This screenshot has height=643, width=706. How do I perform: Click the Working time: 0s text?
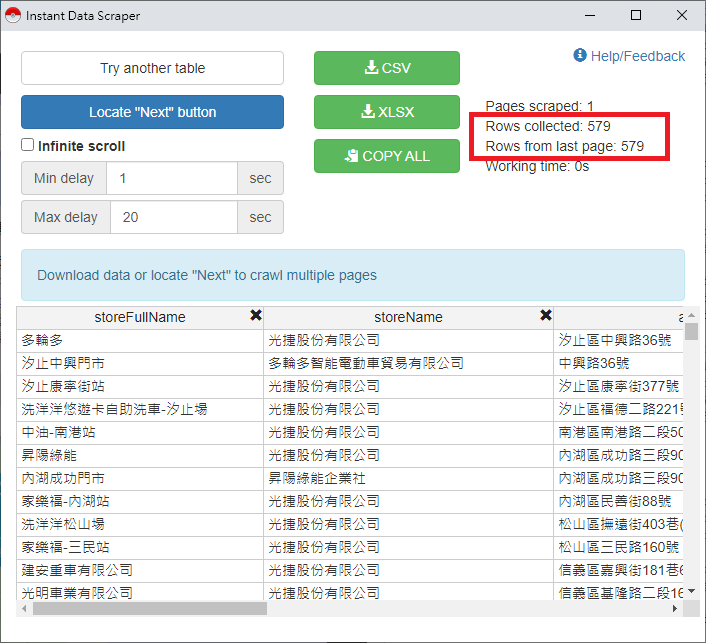[537, 167]
